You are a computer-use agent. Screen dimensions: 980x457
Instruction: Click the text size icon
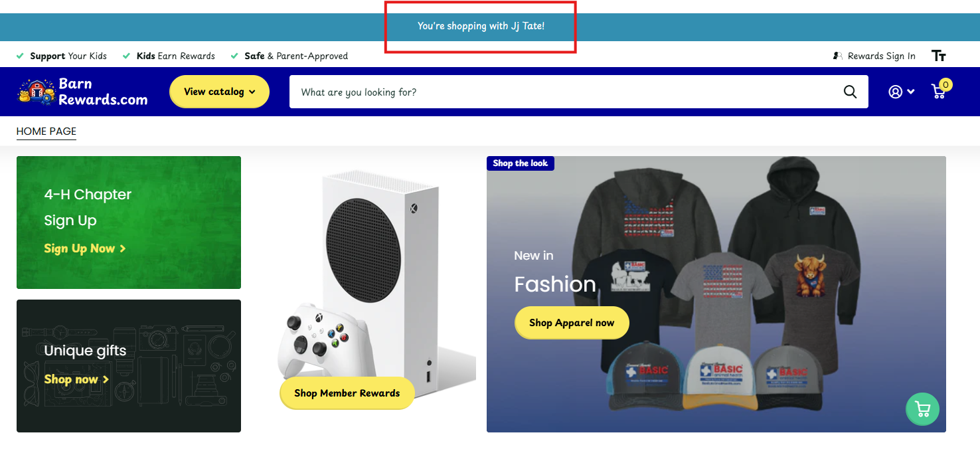pos(938,56)
